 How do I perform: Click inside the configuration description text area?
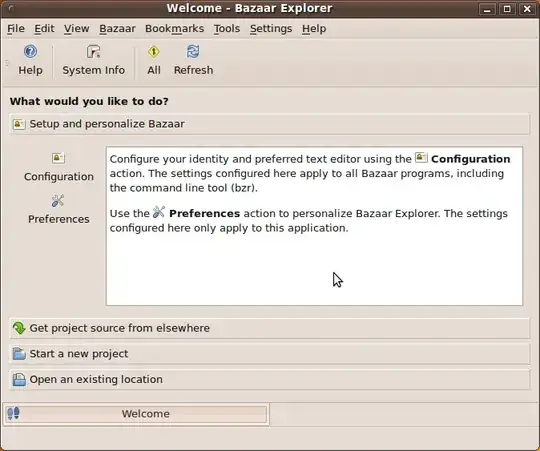(x=314, y=226)
